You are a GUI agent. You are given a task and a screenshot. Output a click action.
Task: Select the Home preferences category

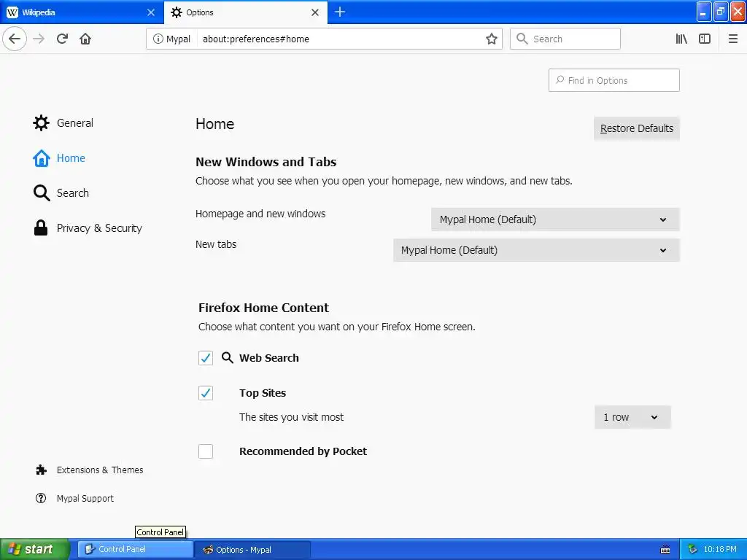pyautogui.click(x=59, y=158)
